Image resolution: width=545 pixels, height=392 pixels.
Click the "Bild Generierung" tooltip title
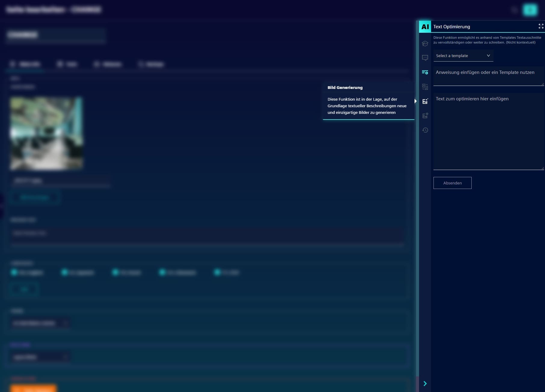[x=345, y=87]
